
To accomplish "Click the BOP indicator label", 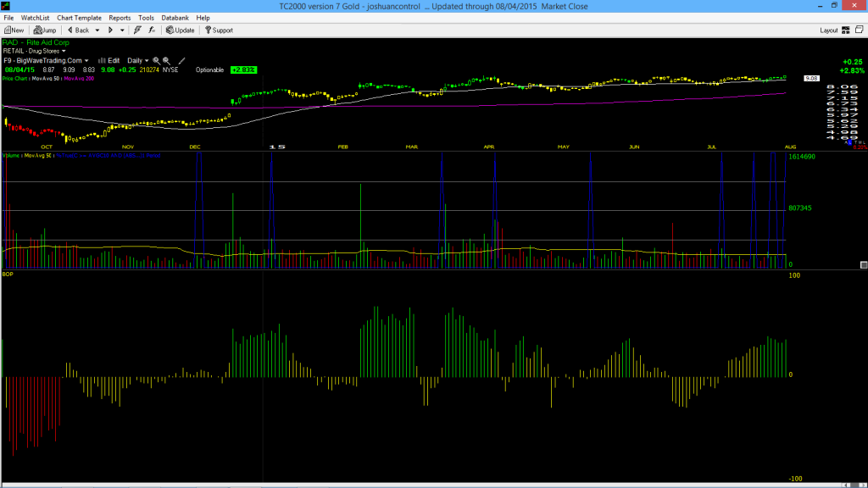I will coord(8,274).
